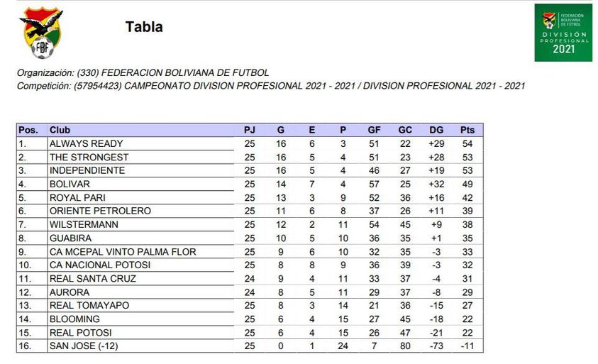Click the GF column header
The height and width of the screenshot is (364, 598).
374,130
